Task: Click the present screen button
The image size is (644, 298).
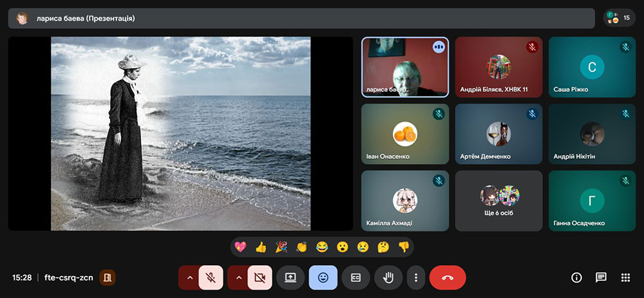Action: [290, 277]
